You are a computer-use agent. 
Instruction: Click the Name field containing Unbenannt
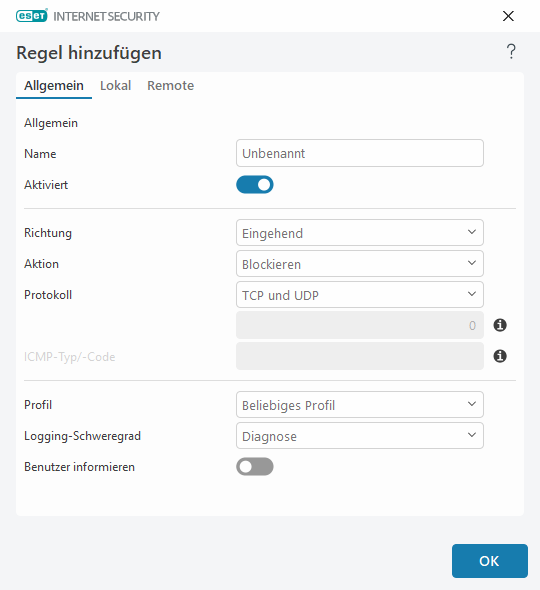(360, 153)
